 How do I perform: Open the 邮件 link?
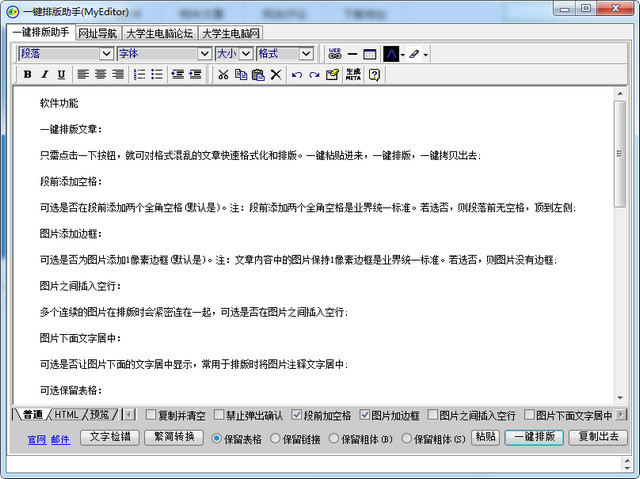(60, 440)
